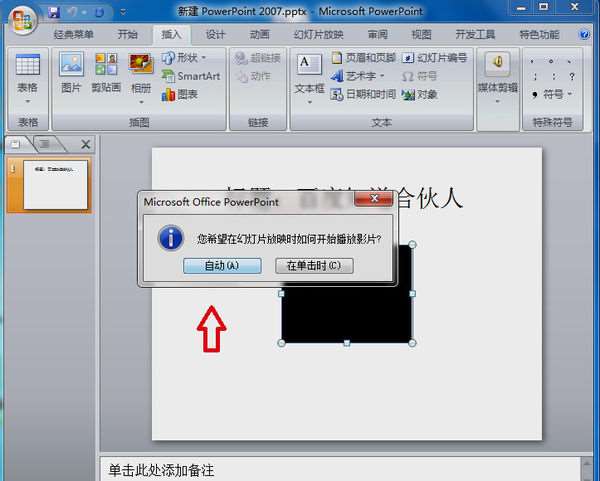The height and width of the screenshot is (481, 600).
Task: Expand the 媒体剪辑 dropdown arrow
Action: [x=497, y=102]
